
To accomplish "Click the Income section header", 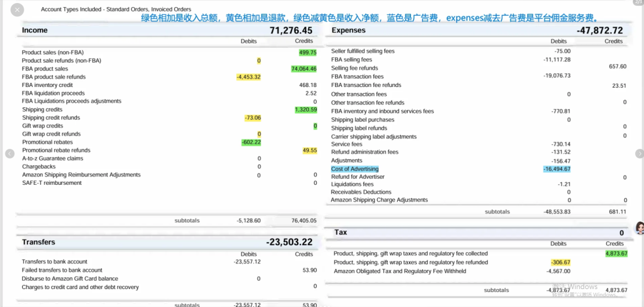I will pyautogui.click(x=35, y=30).
